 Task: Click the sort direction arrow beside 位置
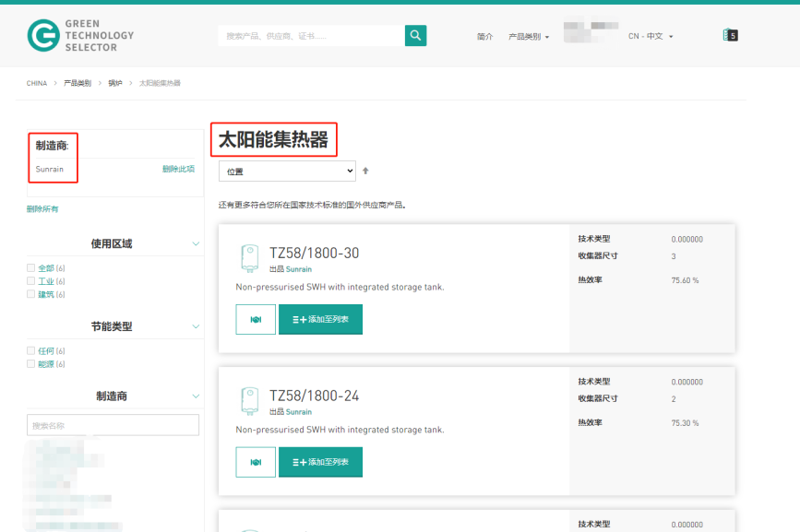[365, 171]
